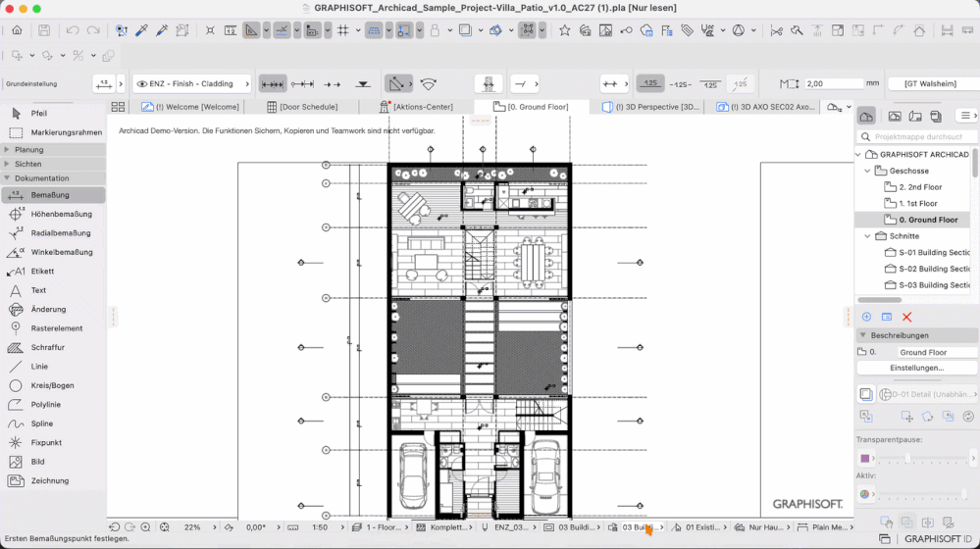The height and width of the screenshot is (549, 980).
Task: Collapse the Beschreibungen section
Action: 863,335
